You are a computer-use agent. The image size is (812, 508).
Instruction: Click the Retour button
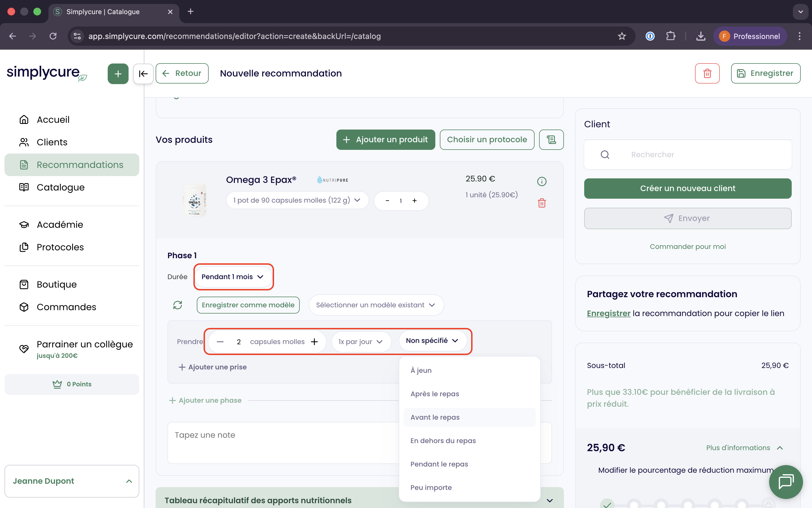tap(182, 73)
